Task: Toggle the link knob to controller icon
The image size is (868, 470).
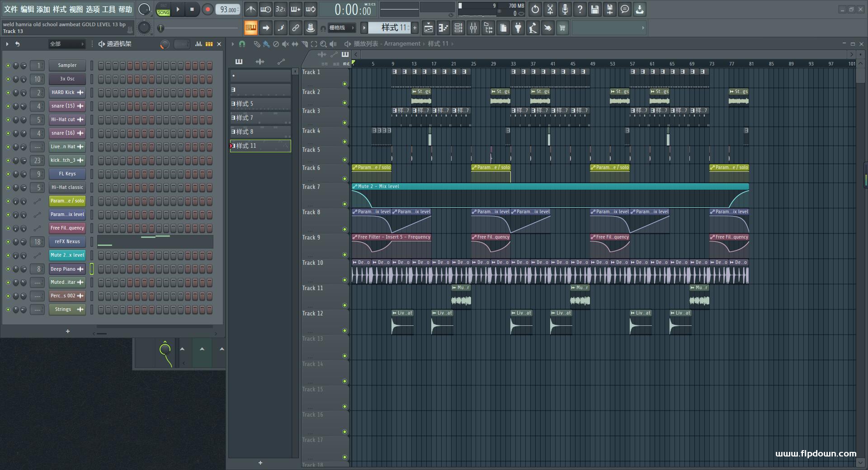Action: click(x=296, y=28)
